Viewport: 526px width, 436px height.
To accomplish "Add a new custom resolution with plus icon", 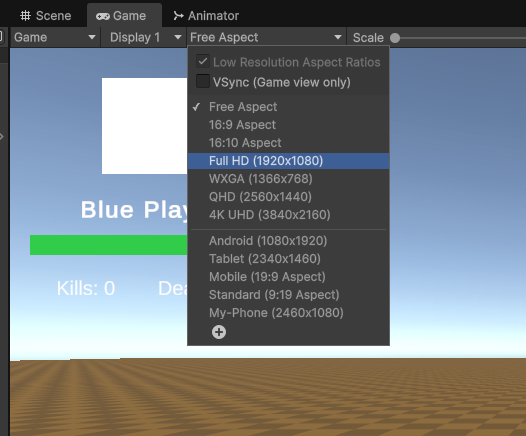I will pos(219,332).
